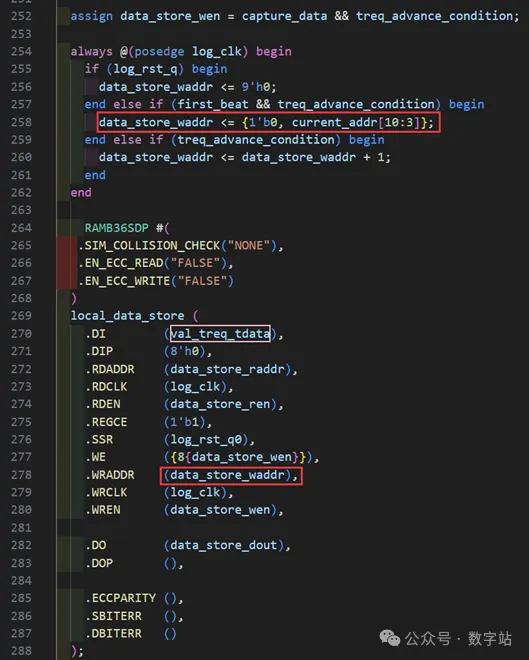Click the red-boxed data_store_waddr assignment on line 258

[268, 122]
